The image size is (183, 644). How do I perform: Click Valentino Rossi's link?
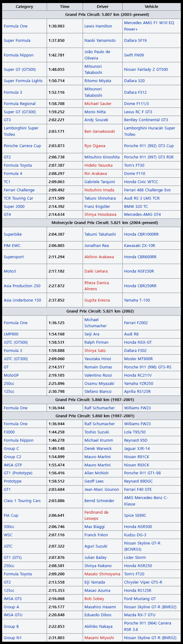click(98, 375)
